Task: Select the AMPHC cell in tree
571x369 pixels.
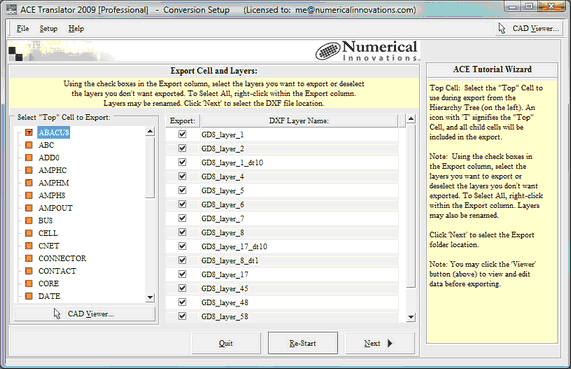Action: (x=52, y=170)
